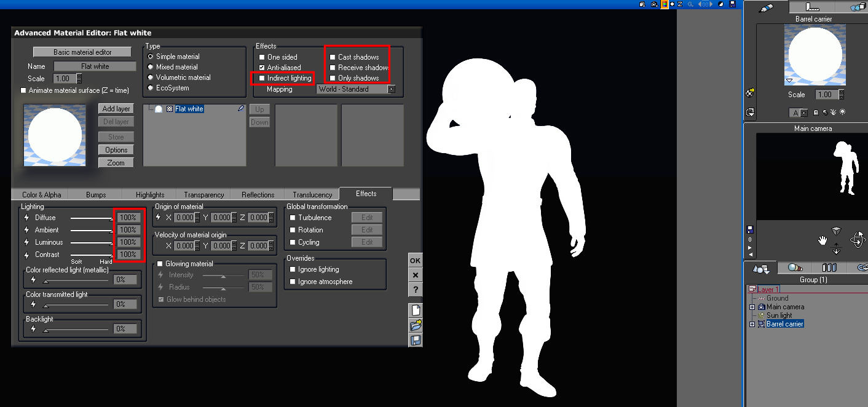Uncheck the Anti-aliased checkbox

[x=262, y=68]
